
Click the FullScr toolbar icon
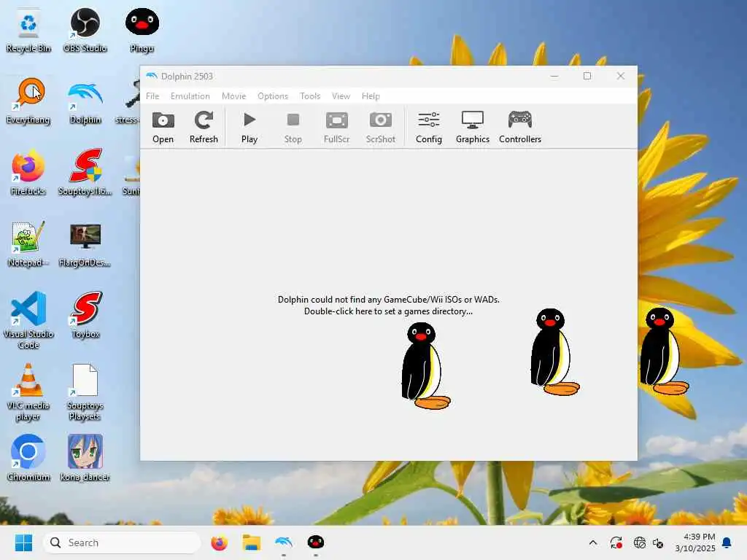click(336, 127)
